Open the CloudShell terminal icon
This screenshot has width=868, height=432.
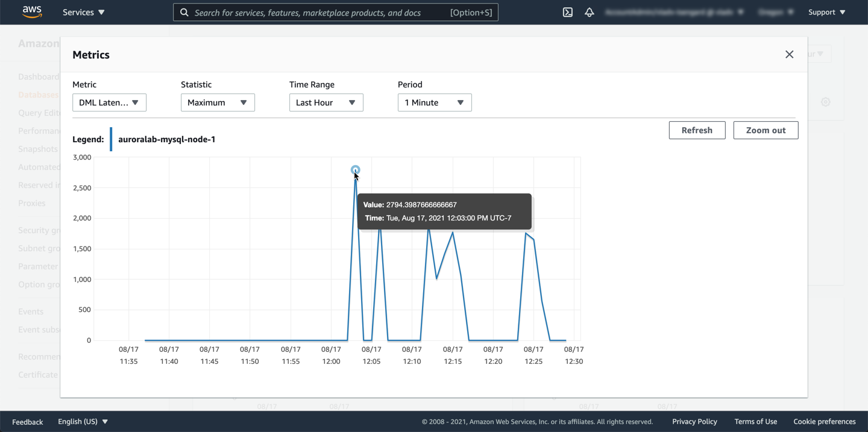[x=568, y=12]
